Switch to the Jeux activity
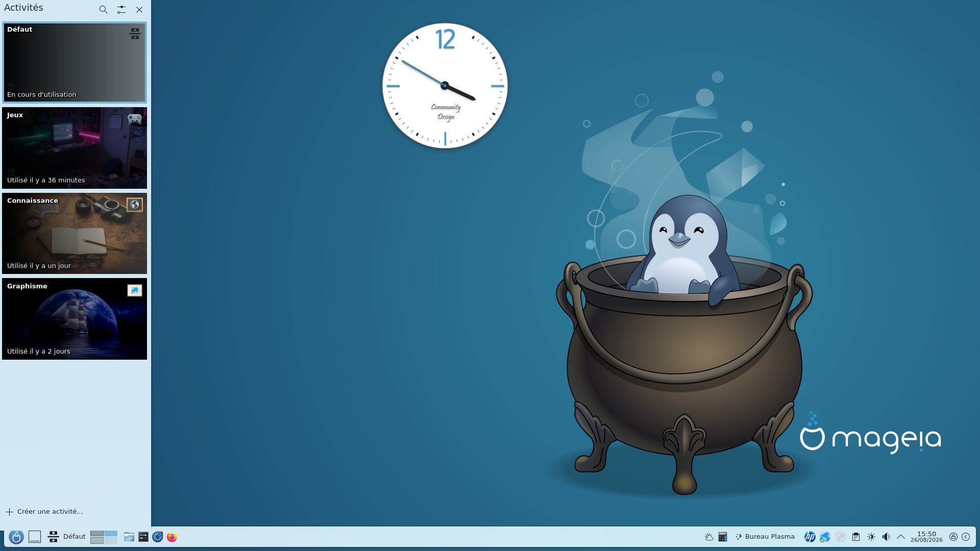The height and width of the screenshot is (551, 980). [x=75, y=148]
